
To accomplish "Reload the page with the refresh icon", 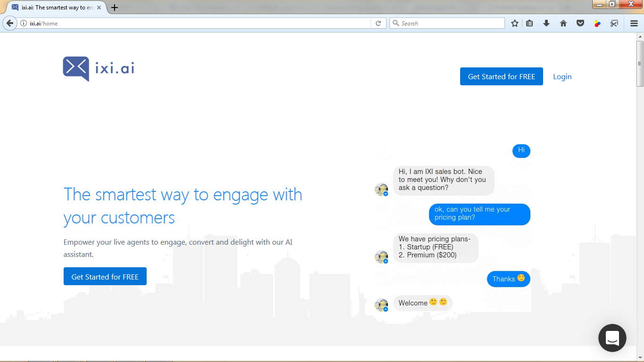I will click(x=378, y=23).
